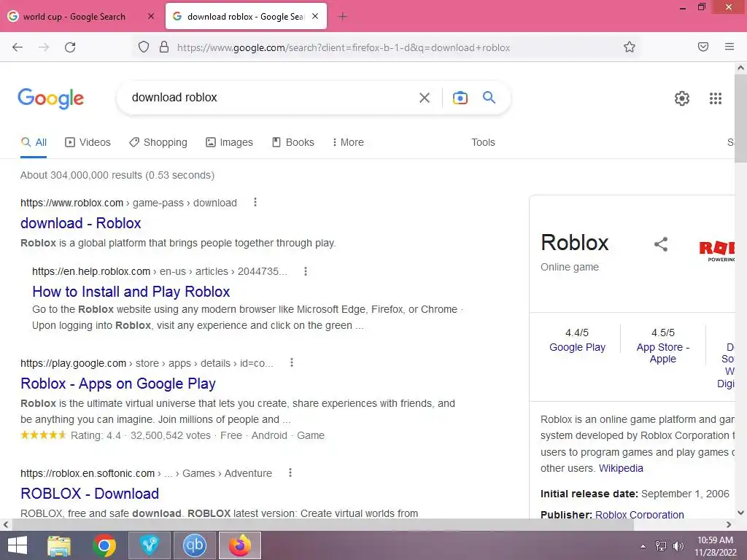Open 'How to Install and Play Roblox'

pos(131,292)
